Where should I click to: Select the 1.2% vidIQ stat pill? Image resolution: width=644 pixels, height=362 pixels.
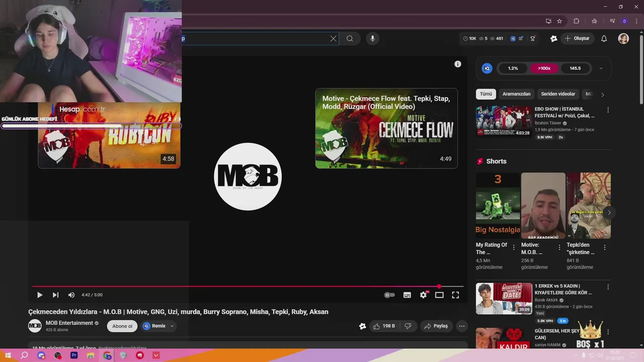click(x=513, y=68)
